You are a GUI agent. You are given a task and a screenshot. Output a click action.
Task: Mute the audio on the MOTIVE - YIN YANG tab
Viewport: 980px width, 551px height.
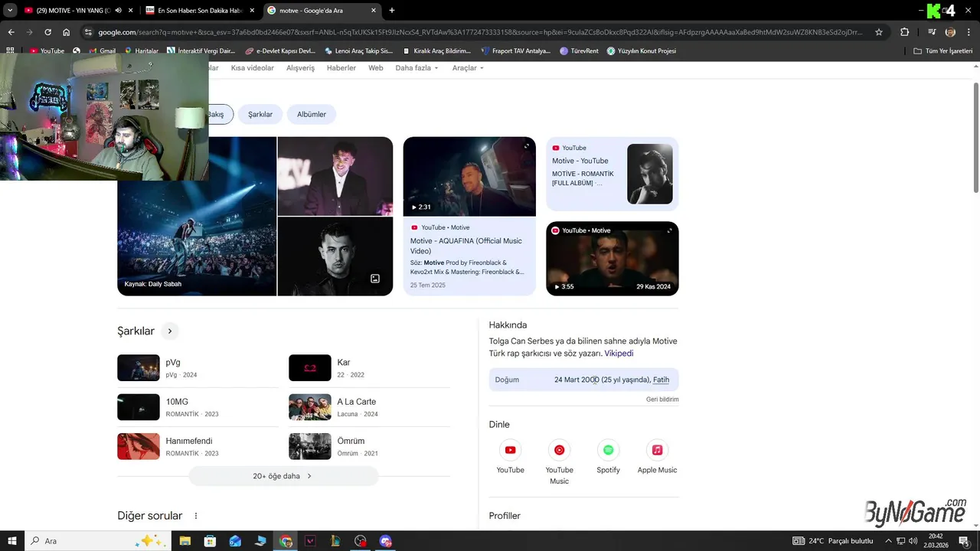(119, 11)
